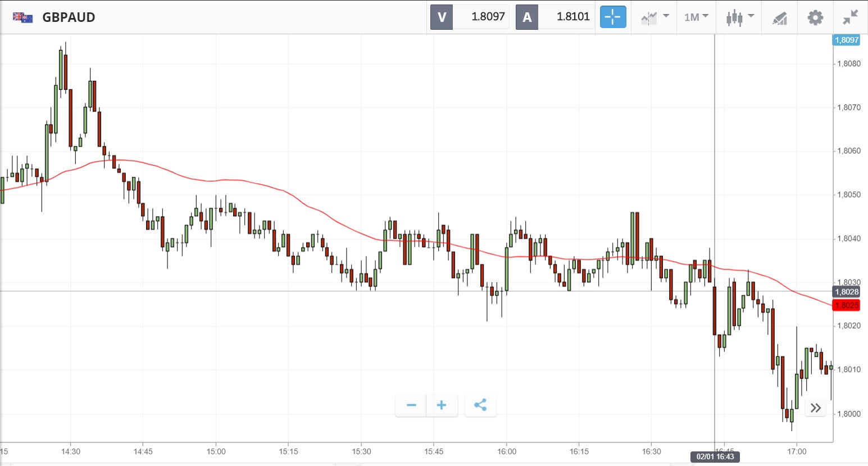
Task: Expand the 1M timeframe selector
Action: point(696,17)
